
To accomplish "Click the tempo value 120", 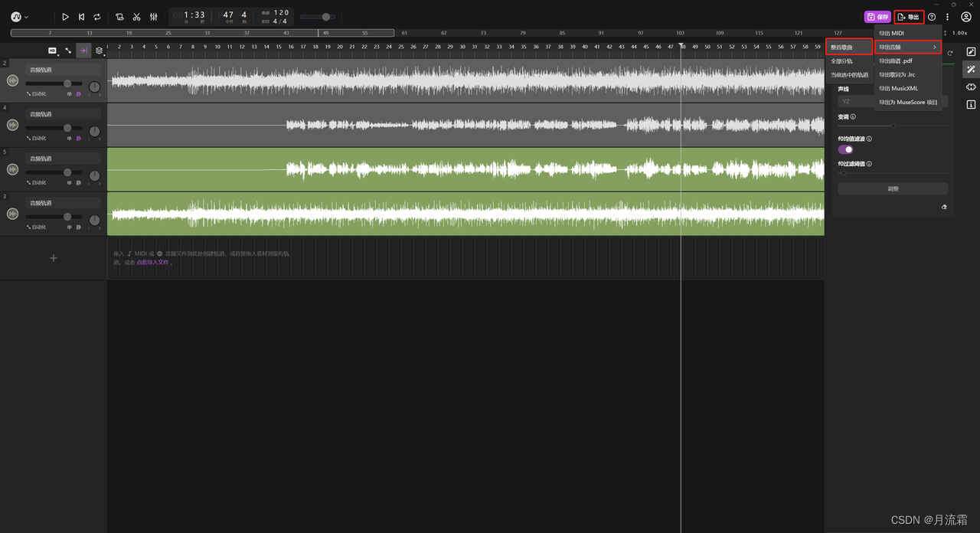I will (x=281, y=13).
